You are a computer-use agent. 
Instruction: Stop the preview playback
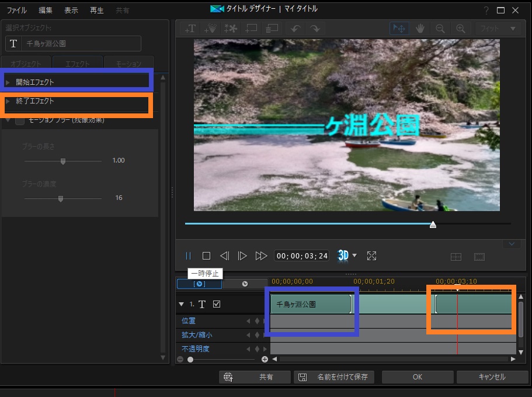pos(206,256)
